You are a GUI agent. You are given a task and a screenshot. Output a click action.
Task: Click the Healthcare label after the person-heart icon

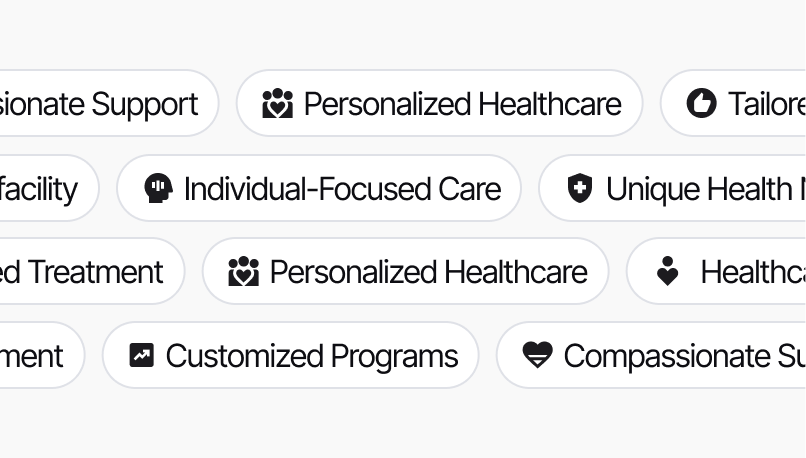pos(752,272)
